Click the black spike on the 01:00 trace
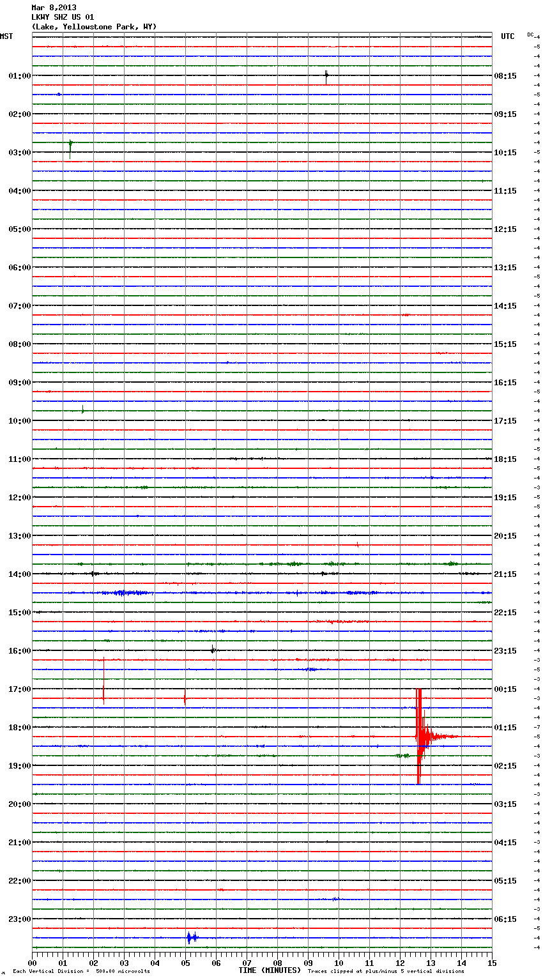Viewport: 543px width, 980px height. pos(326,77)
